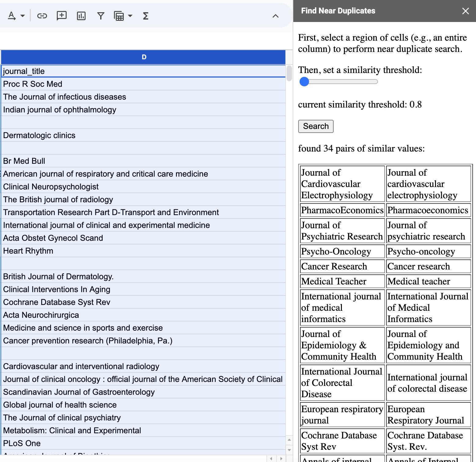Click the insert link icon

click(42, 16)
